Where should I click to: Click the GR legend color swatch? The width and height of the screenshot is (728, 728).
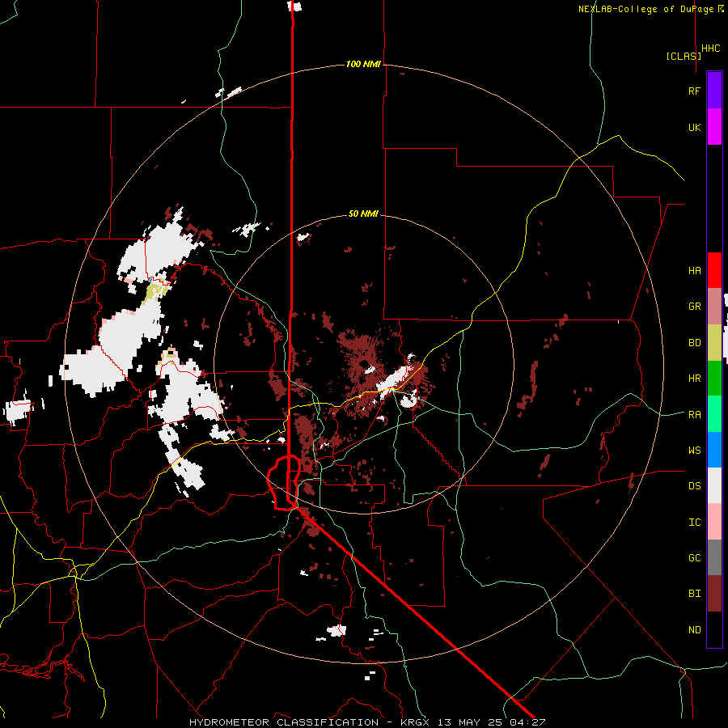(x=714, y=306)
